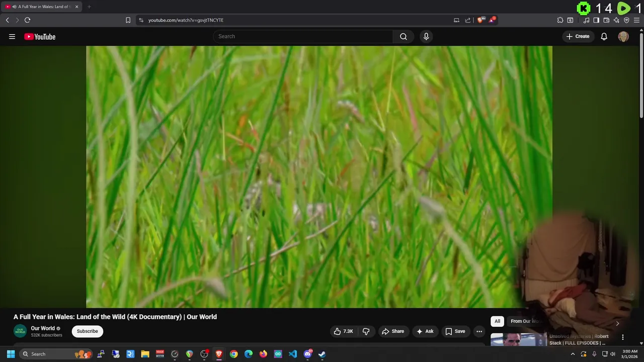Open the Brave taskbar icon
The image size is (644, 362).
(219, 354)
